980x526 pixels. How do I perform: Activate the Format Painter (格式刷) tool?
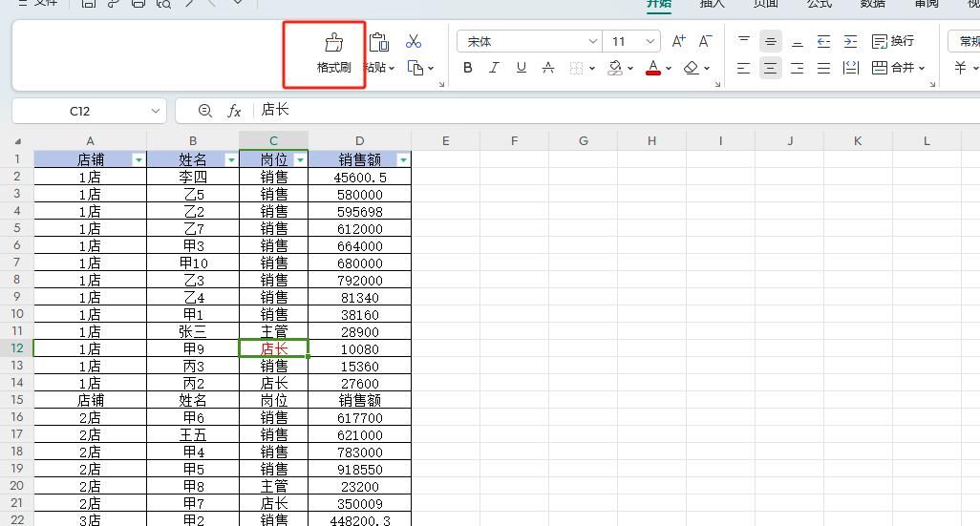coord(333,53)
